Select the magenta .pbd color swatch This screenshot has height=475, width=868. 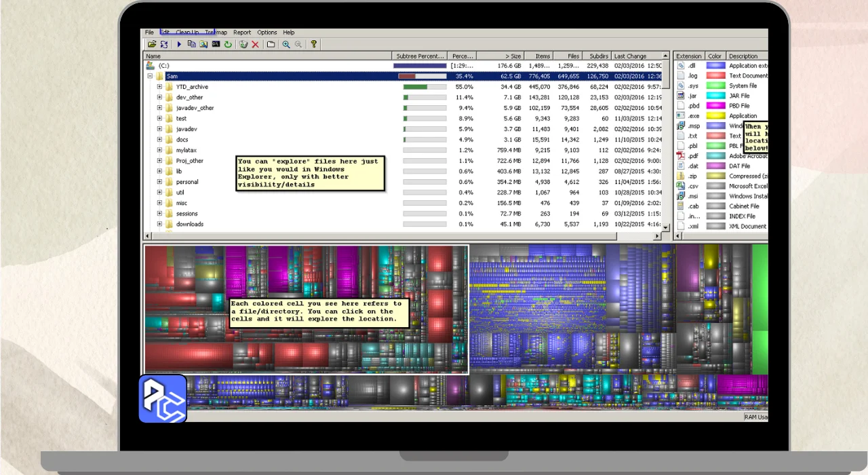coord(715,106)
